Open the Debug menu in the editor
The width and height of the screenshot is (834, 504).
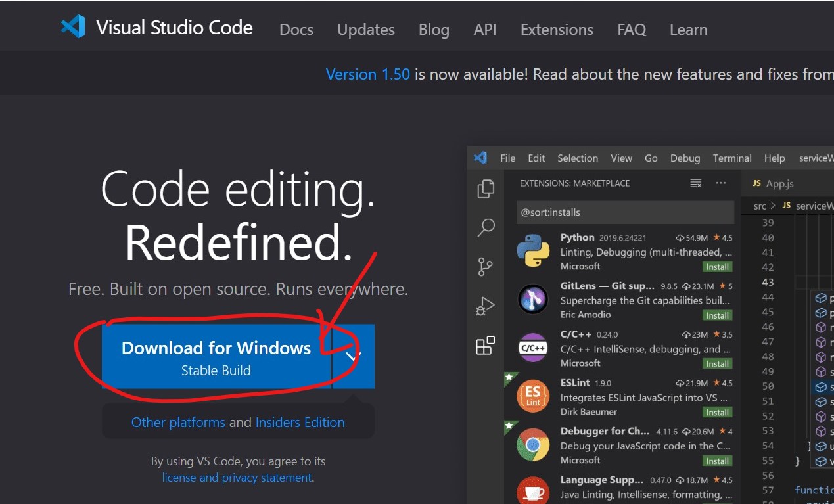(685, 158)
